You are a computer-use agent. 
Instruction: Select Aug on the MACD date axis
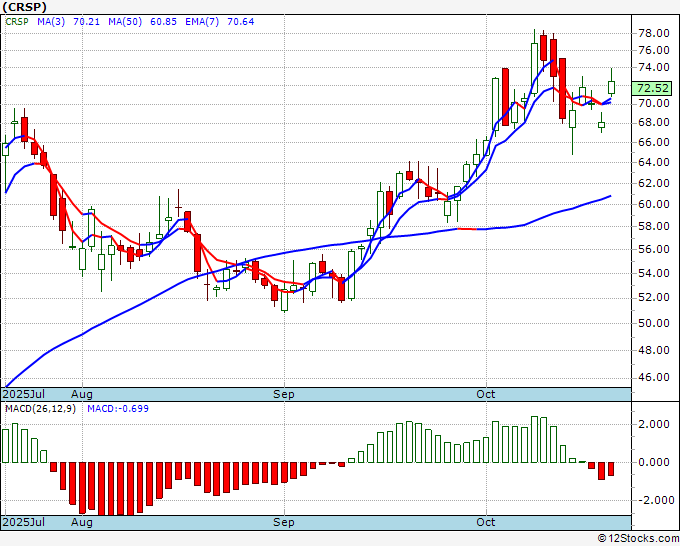point(82,522)
